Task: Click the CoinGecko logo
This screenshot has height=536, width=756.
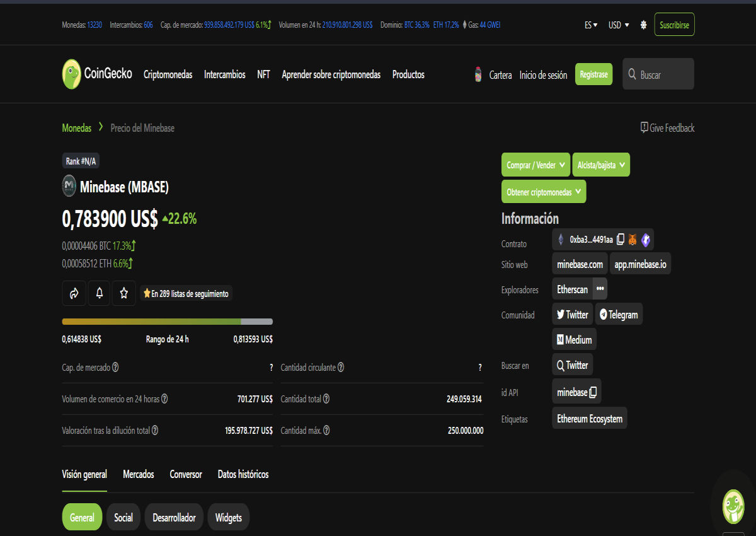Action: (x=98, y=74)
